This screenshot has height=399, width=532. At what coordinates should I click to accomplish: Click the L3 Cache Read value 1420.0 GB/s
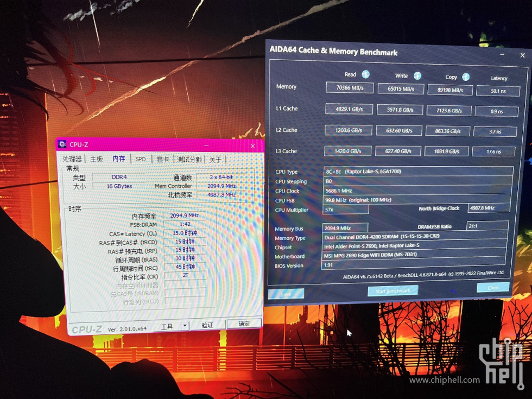pyautogui.click(x=348, y=151)
